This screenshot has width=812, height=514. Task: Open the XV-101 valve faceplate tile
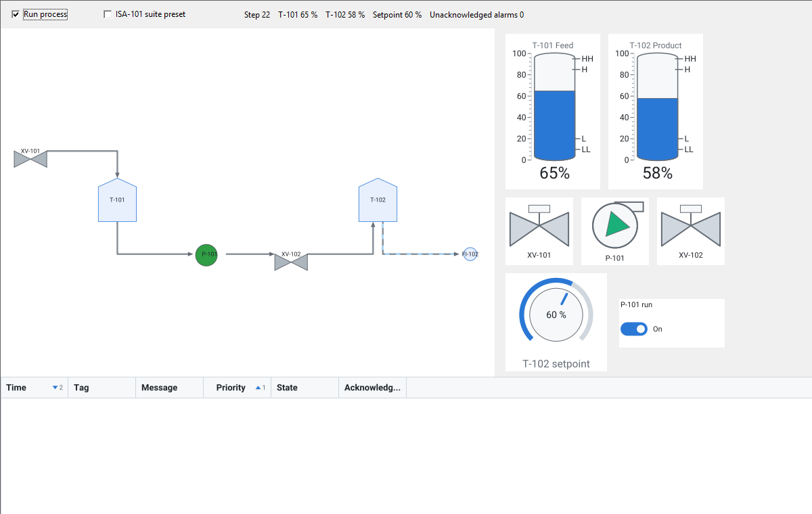tap(539, 231)
